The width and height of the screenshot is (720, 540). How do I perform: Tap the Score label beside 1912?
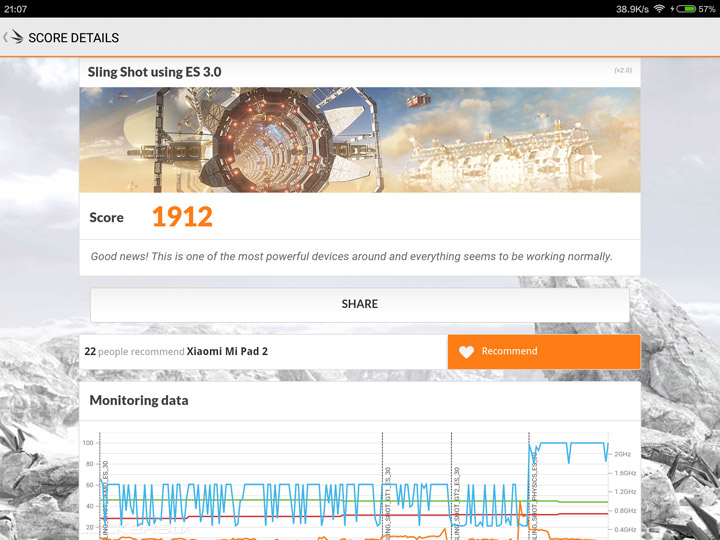click(107, 217)
